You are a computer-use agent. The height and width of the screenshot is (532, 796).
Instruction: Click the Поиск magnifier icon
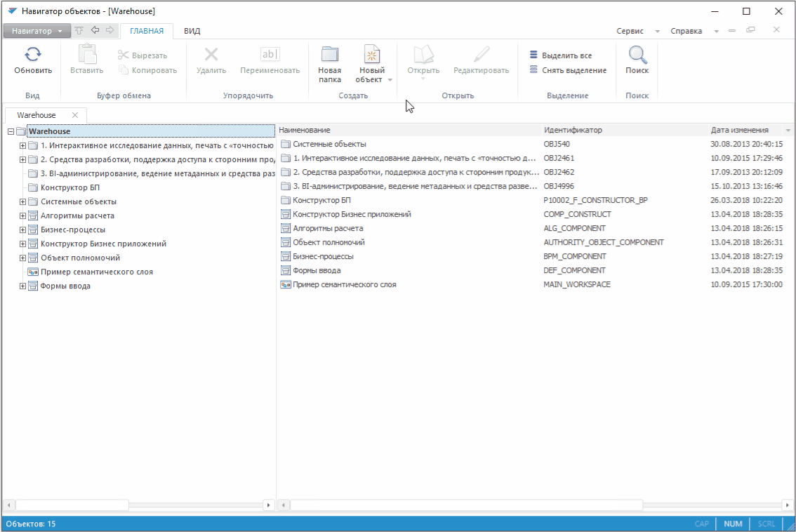point(637,54)
